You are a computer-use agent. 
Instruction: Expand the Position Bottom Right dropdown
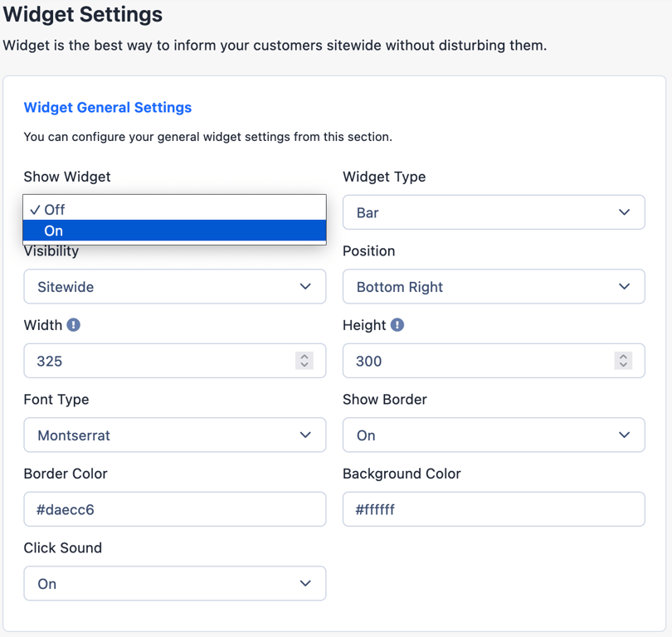(494, 287)
